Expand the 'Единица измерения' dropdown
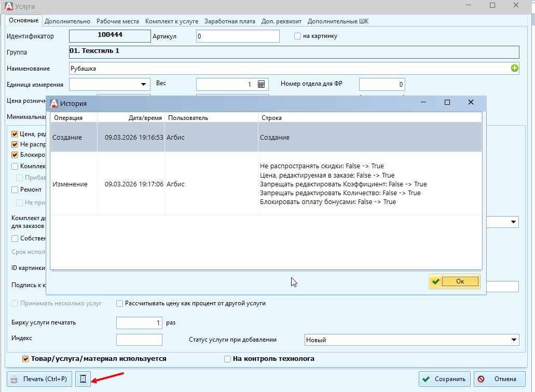This screenshot has height=392, width=535. (144, 84)
